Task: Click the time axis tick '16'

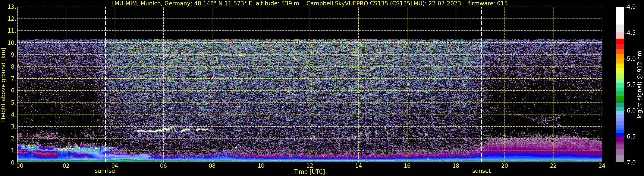Action: (407, 166)
